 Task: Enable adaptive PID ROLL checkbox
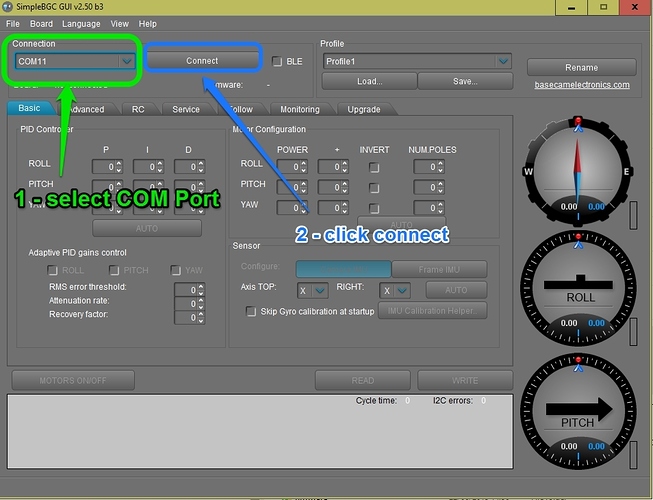tap(52, 270)
